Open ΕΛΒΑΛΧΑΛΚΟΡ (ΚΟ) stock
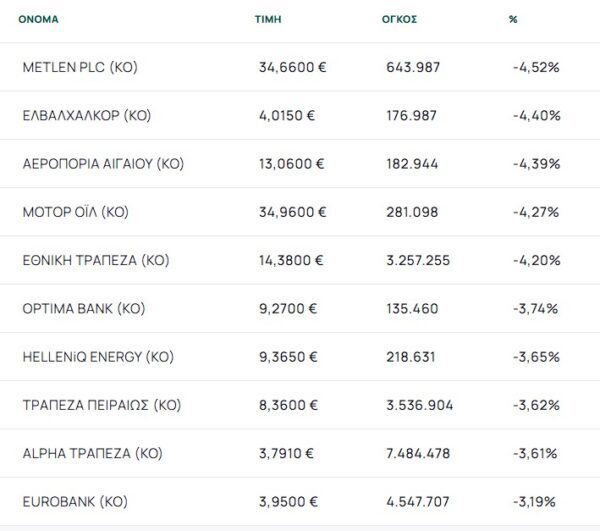This screenshot has height=531, width=600. coord(86,115)
